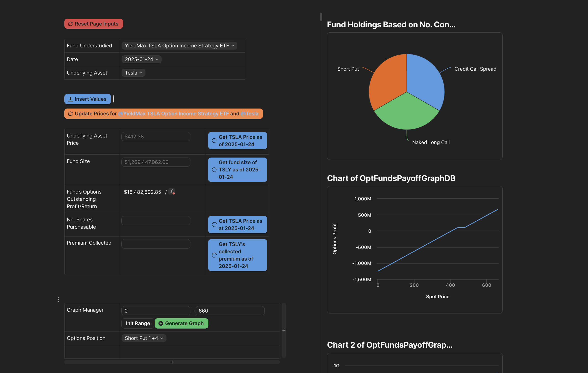Click the Graph Manager end range 660 field

[x=230, y=311]
